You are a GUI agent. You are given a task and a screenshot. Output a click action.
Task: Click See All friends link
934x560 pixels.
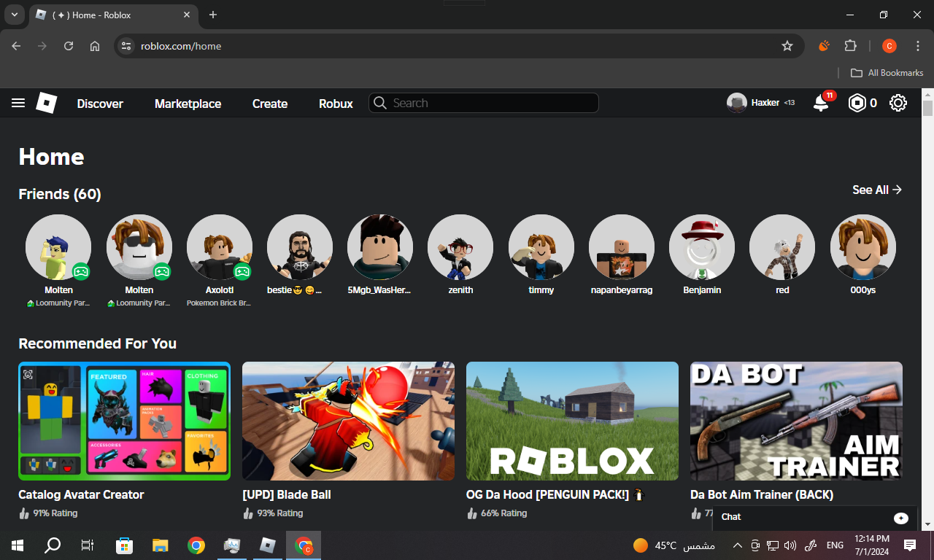[877, 190]
